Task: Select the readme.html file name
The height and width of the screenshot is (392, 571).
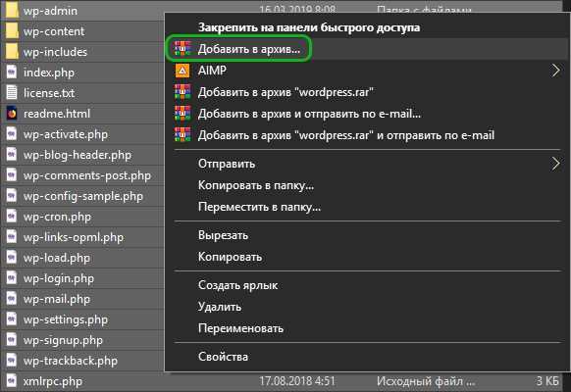Action: pos(57,114)
